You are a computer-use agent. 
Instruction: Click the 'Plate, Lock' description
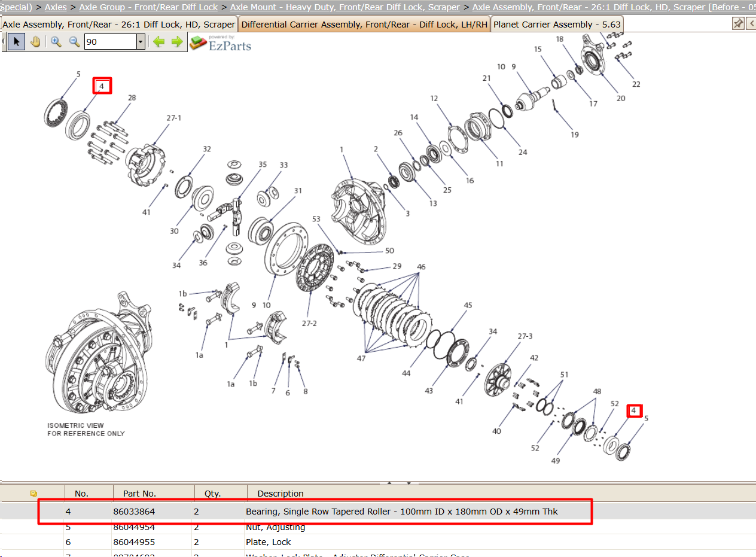pyautogui.click(x=269, y=542)
